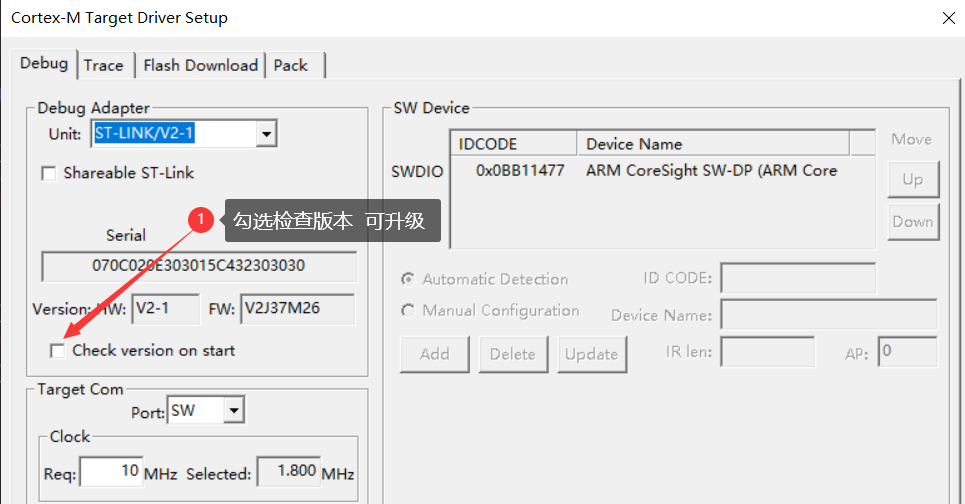Click the Move Up button
The height and width of the screenshot is (504, 965).
pyautogui.click(x=913, y=179)
